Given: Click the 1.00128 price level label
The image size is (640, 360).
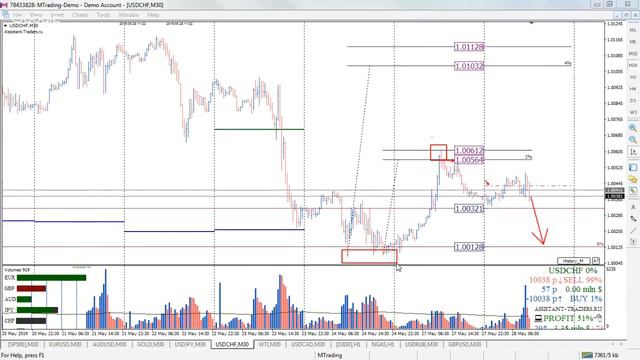Looking at the screenshot, I should (x=469, y=247).
